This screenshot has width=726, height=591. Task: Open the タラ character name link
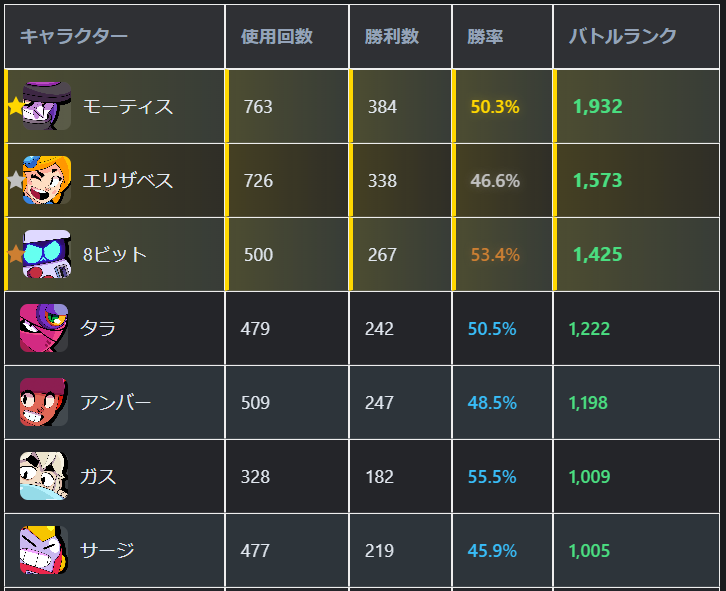[98, 328]
